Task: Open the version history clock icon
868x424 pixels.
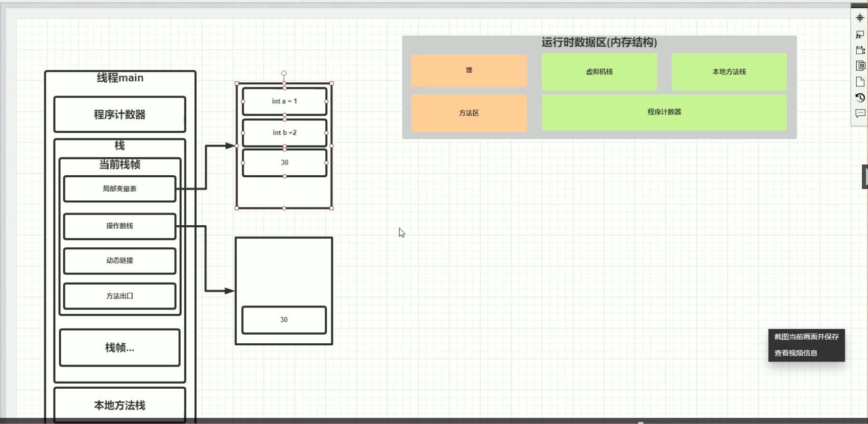Action: click(x=860, y=98)
